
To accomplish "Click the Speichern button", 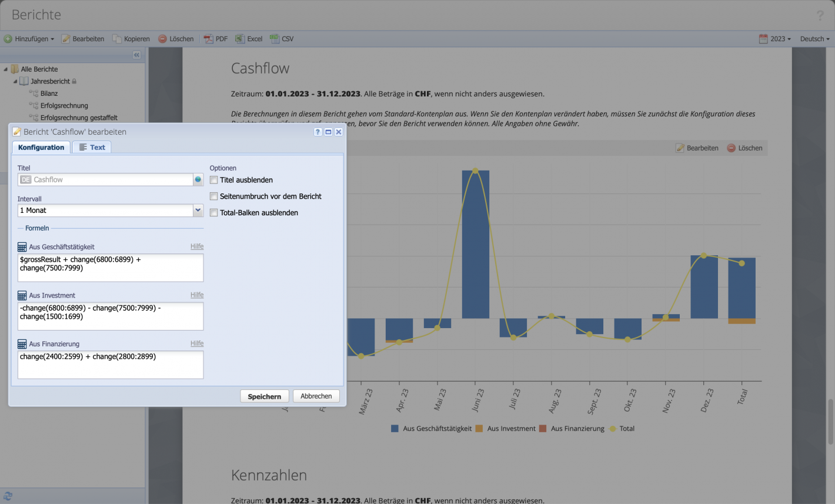I will tap(264, 396).
